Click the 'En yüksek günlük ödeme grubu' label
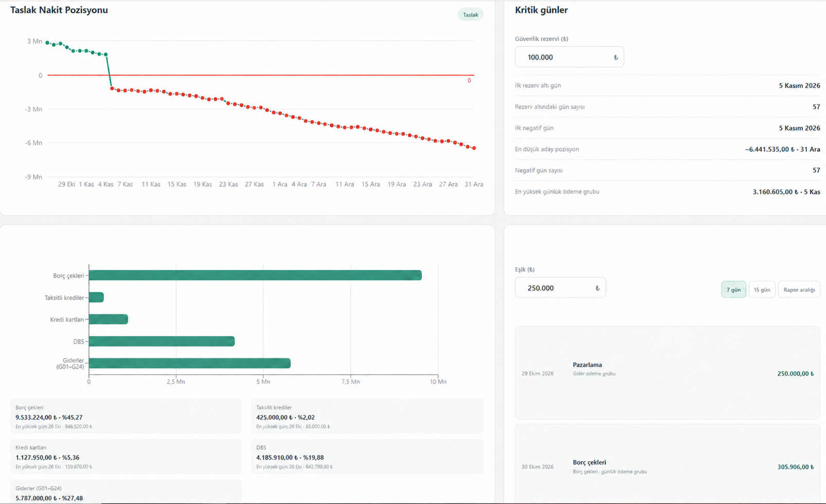 click(x=557, y=192)
